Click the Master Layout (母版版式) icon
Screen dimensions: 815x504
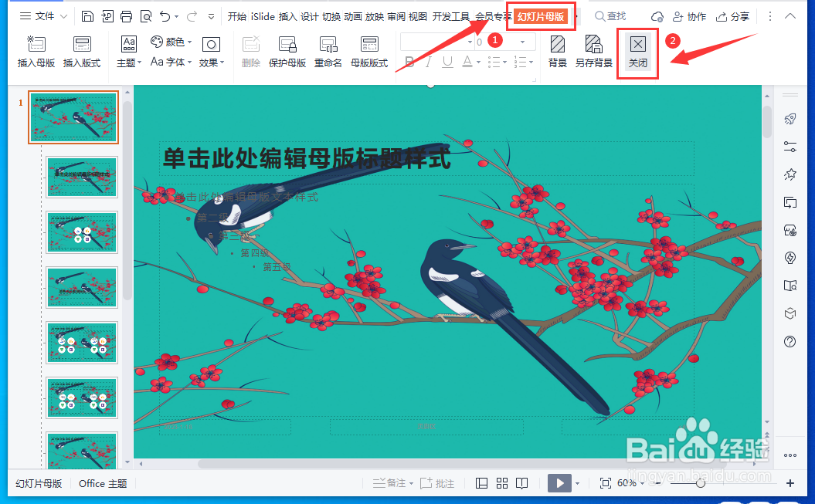(x=369, y=45)
